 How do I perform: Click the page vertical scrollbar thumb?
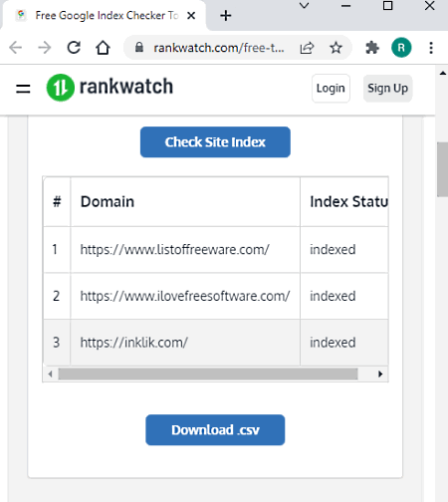tap(442, 169)
